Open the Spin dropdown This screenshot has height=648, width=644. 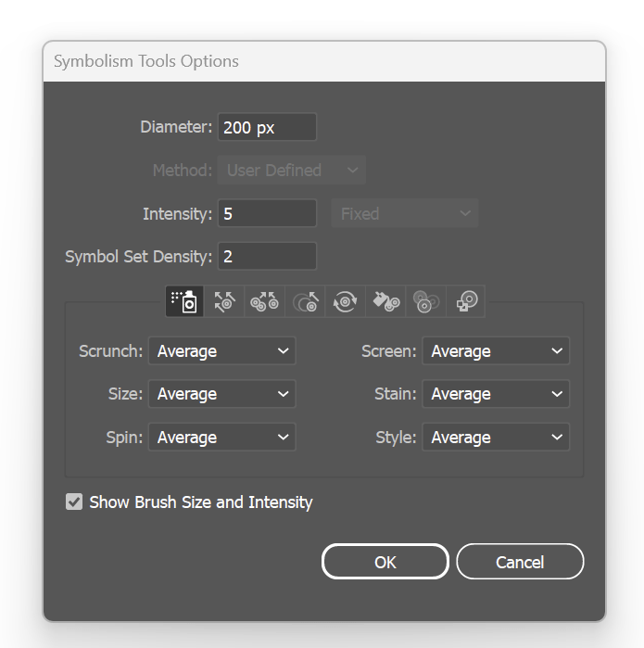coord(222,437)
